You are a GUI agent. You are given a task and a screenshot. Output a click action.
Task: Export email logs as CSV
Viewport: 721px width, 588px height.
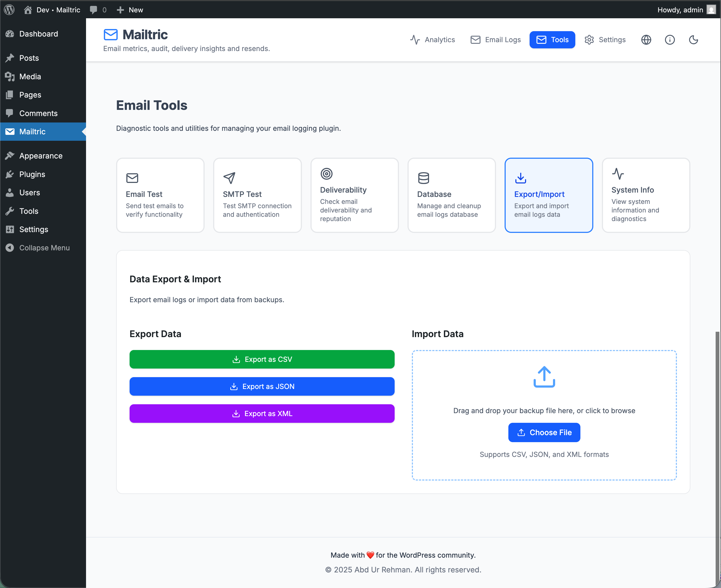click(262, 359)
